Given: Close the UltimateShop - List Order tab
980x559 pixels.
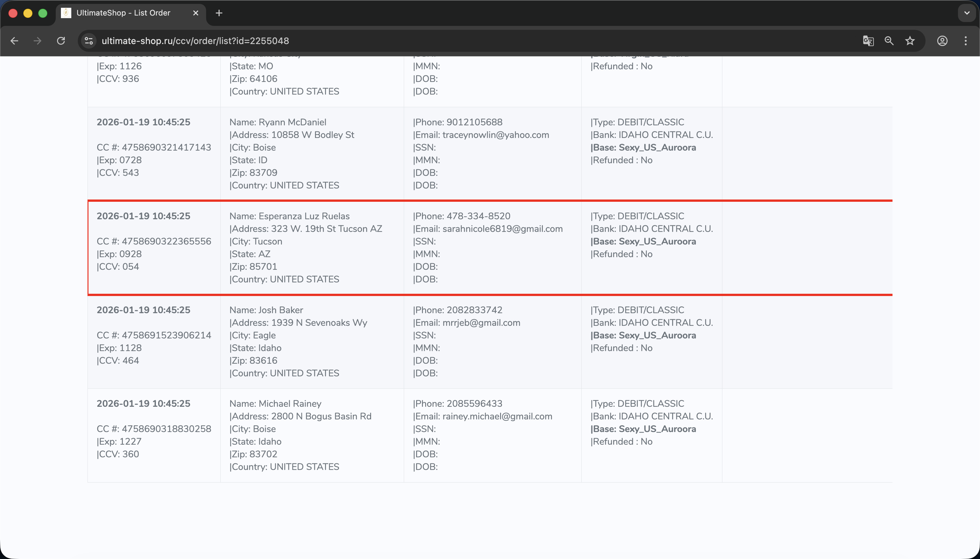Looking at the screenshot, I should [x=195, y=13].
